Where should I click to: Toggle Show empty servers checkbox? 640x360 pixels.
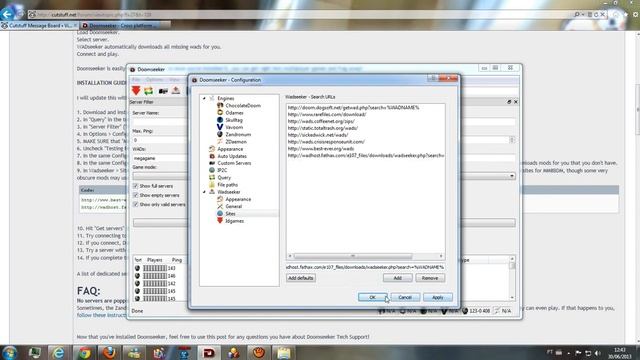136,196
